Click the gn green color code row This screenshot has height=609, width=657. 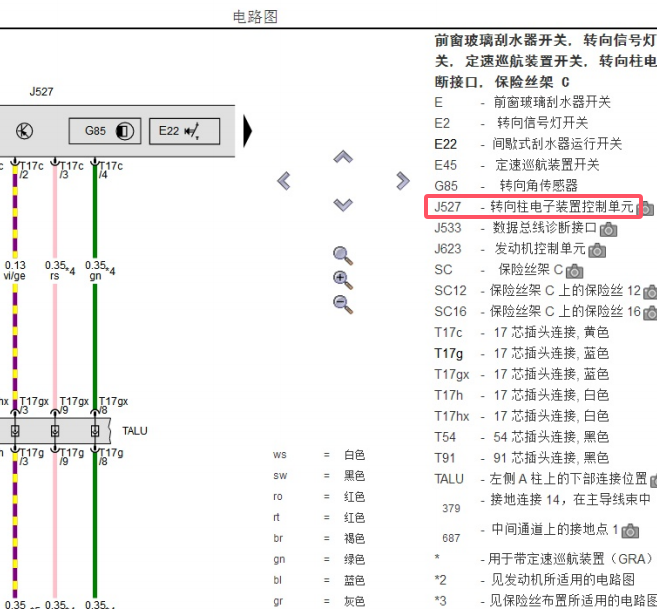[319, 559]
